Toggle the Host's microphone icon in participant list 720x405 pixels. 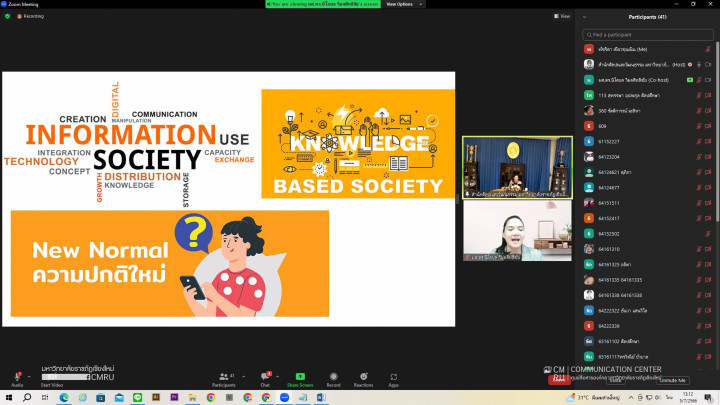click(x=699, y=65)
